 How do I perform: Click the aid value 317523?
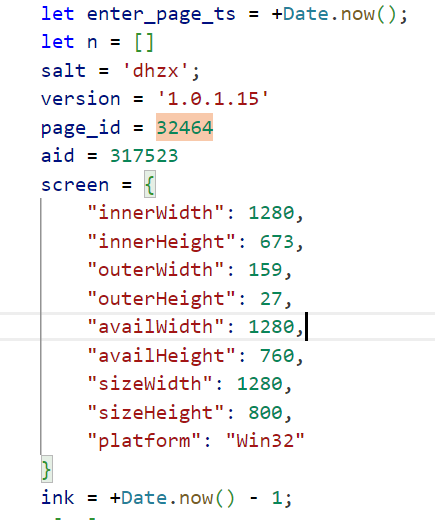[144, 156]
